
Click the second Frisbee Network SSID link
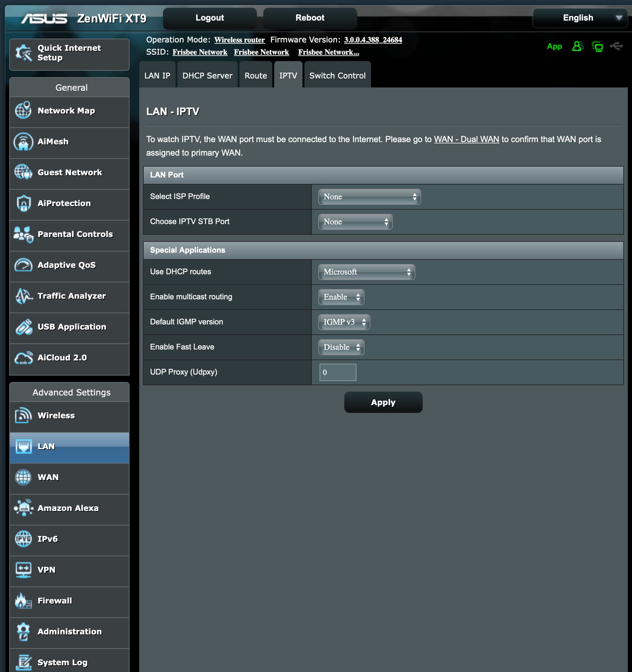click(261, 52)
